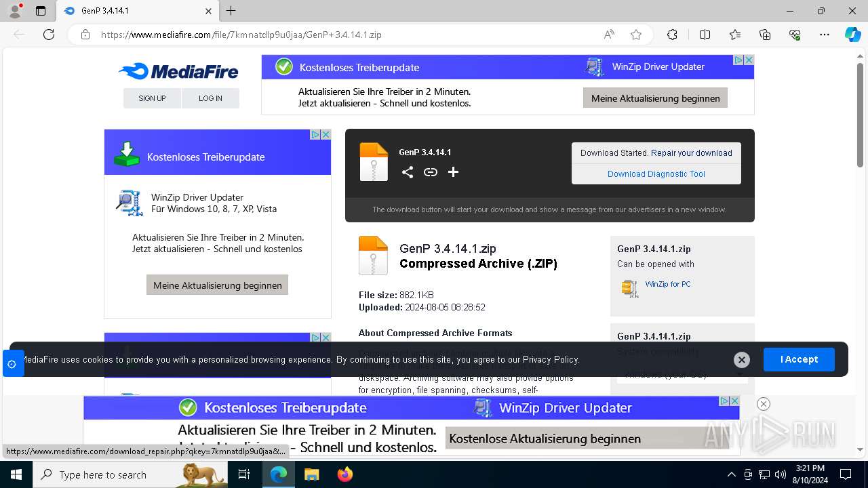
Task: Open notification center icon
Action: [846, 474]
